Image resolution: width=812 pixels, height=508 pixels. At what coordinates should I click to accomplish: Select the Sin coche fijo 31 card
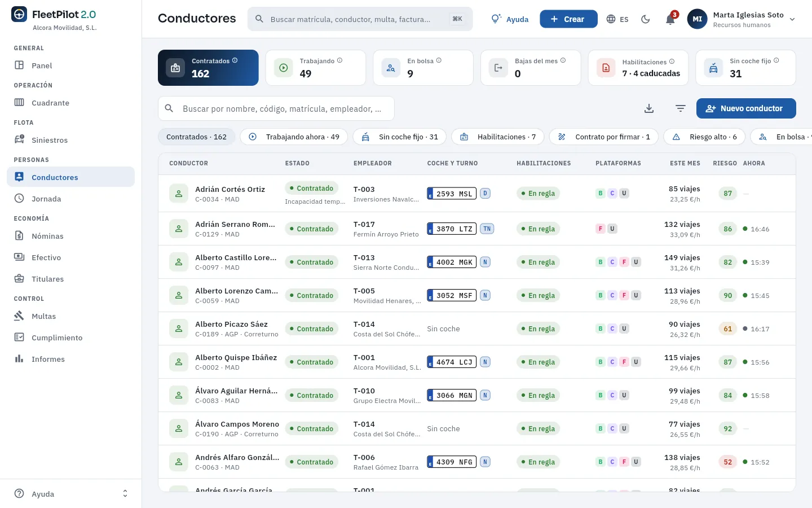(x=745, y=68)
